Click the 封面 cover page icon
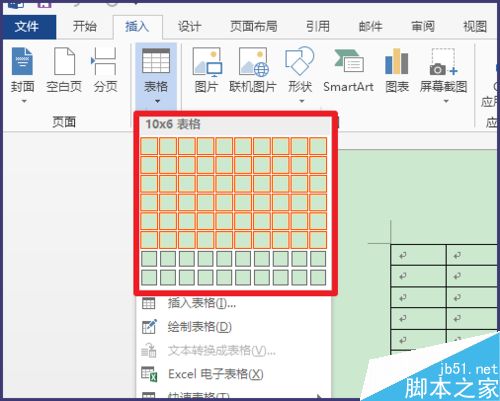 pos(22,62)
